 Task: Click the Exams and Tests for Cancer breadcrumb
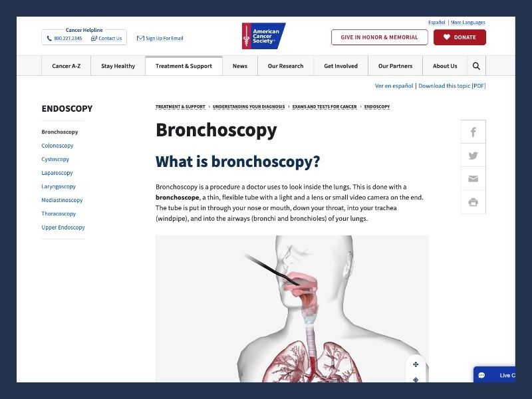[324, 106]
